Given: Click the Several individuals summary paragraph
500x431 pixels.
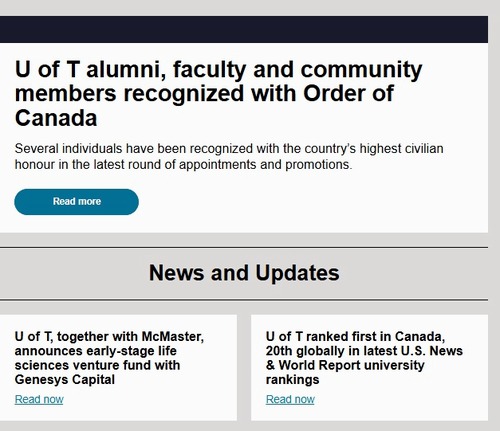Looking at the screenshot, I should tap(229, 156).
